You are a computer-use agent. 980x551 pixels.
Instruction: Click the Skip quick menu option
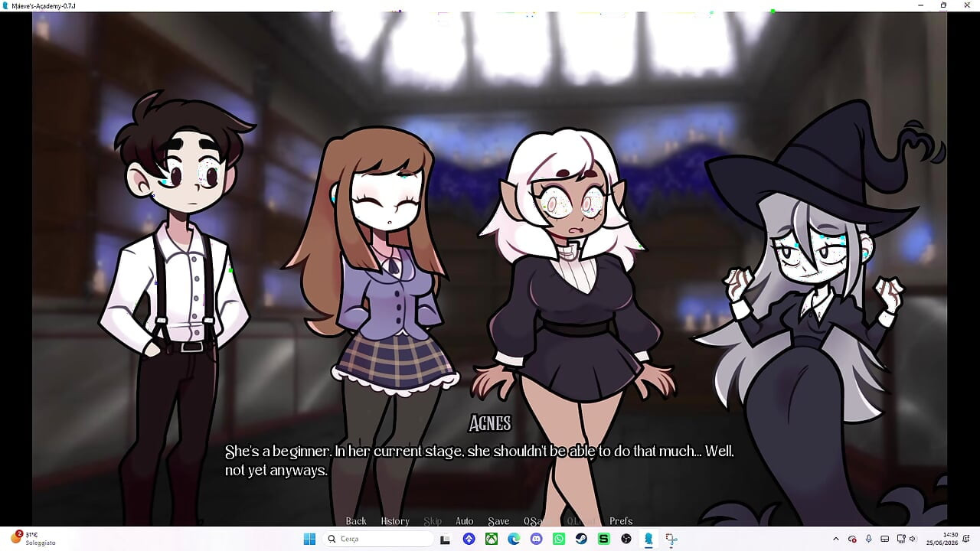coord(433,521)
